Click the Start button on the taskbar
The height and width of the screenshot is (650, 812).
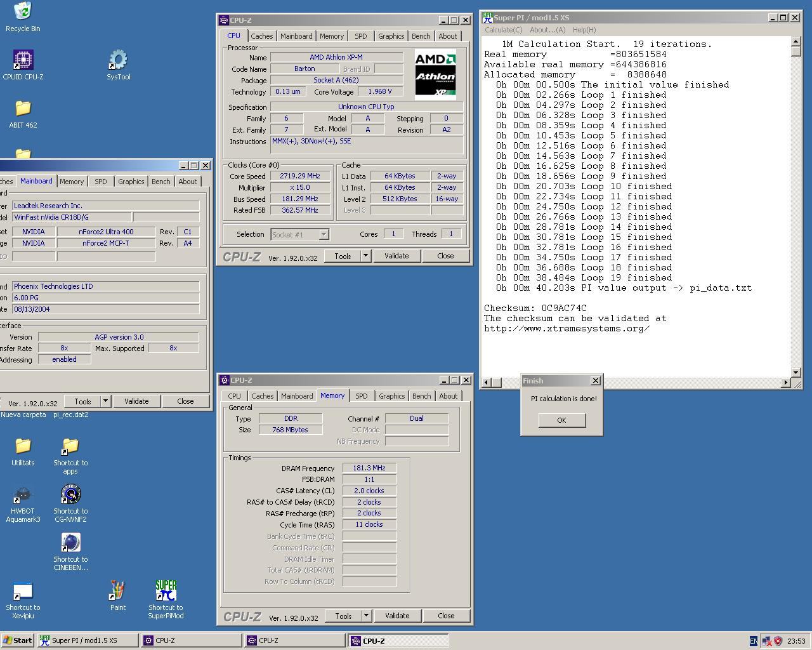(18, 640)
